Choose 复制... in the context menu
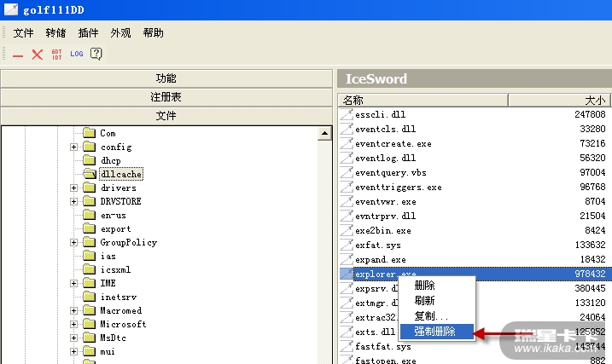The width and height of the screenshot is (612, 364). point(437,315)
